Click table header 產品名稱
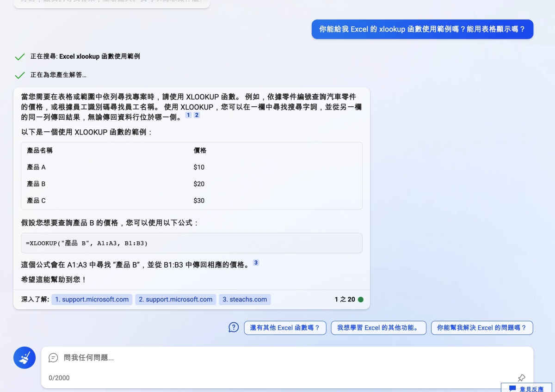 pos(40,151)
